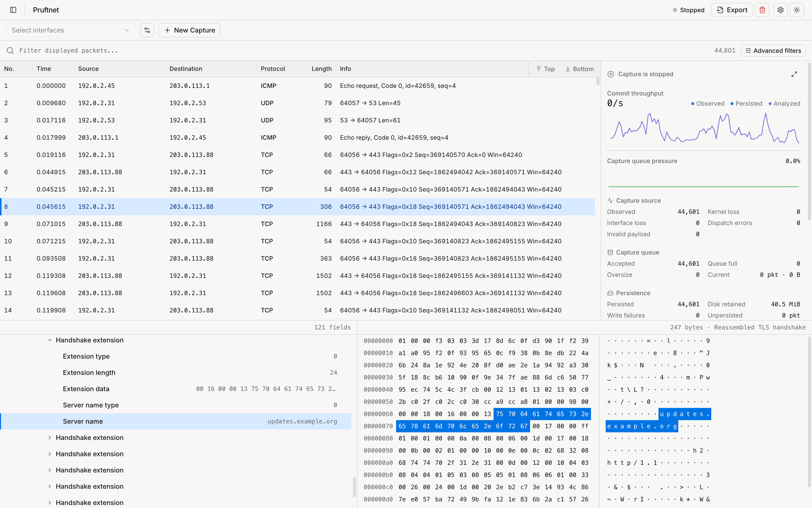Click the trash delete capture icon

(762, 10)
